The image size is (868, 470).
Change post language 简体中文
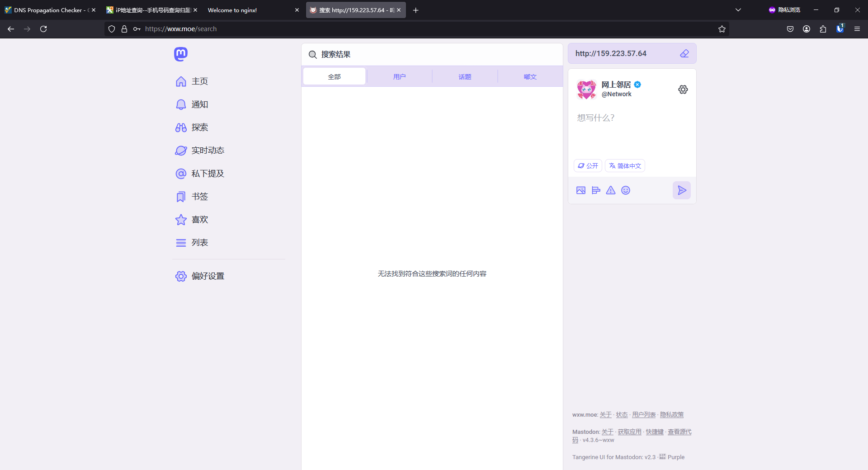coord(625,166)
